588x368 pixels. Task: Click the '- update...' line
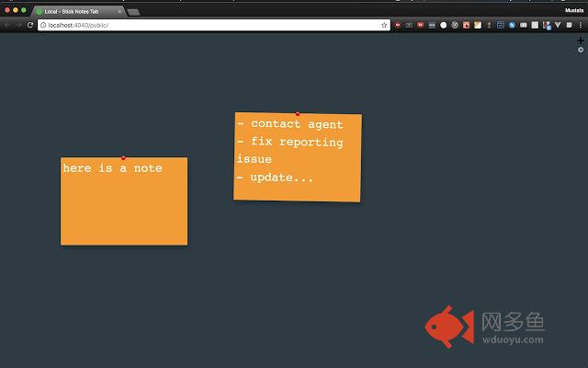(x=275, y=178)
